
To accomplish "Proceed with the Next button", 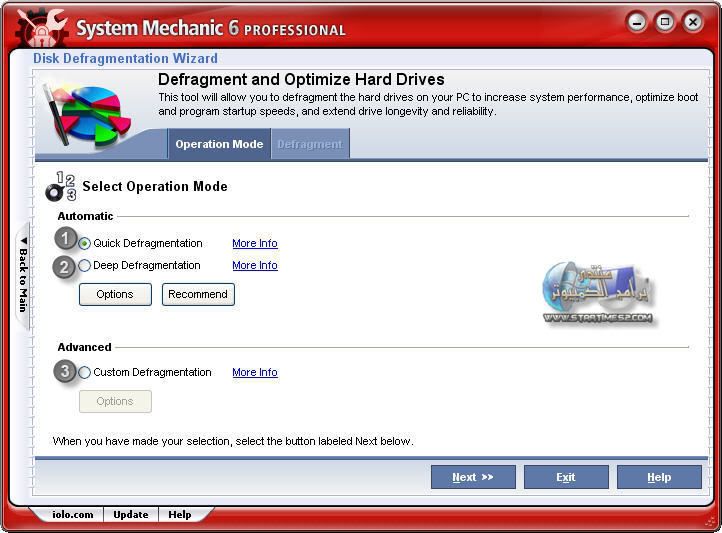I will 473,477.
